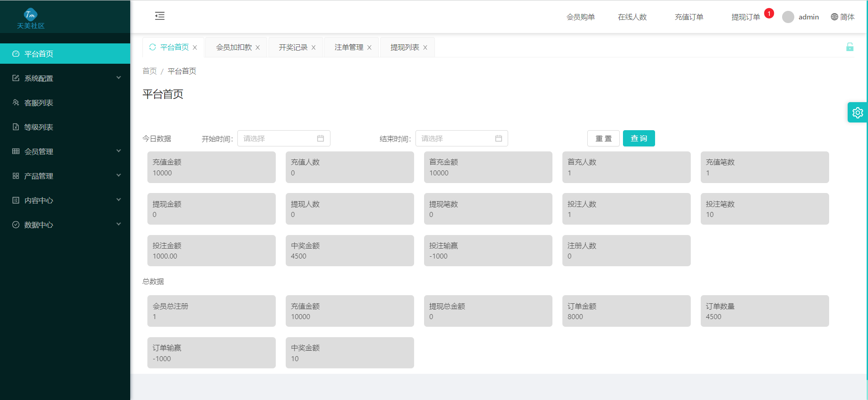Click the refresh icon on 平台首页 tab
The width and height of the screenshot is (868, 400).
point(152,47)
